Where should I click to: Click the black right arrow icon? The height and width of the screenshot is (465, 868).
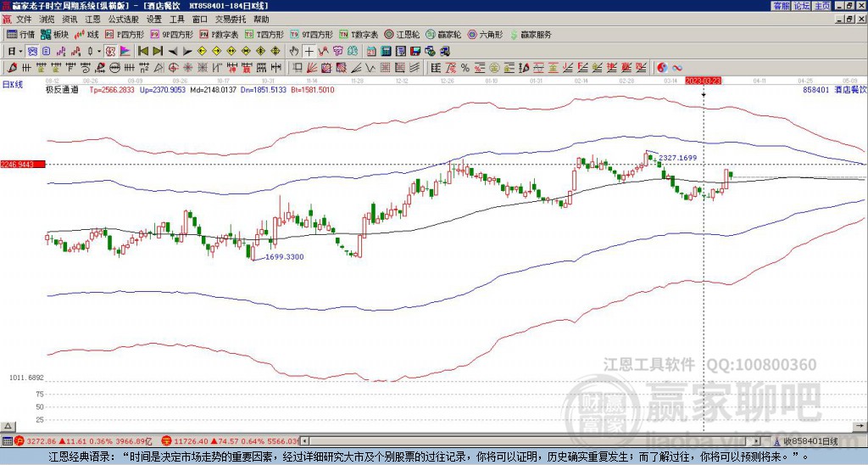187,51
